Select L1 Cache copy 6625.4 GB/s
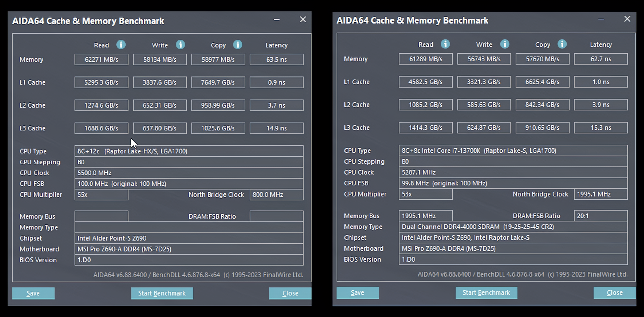The image size is (644, 317). coord(543,82)
